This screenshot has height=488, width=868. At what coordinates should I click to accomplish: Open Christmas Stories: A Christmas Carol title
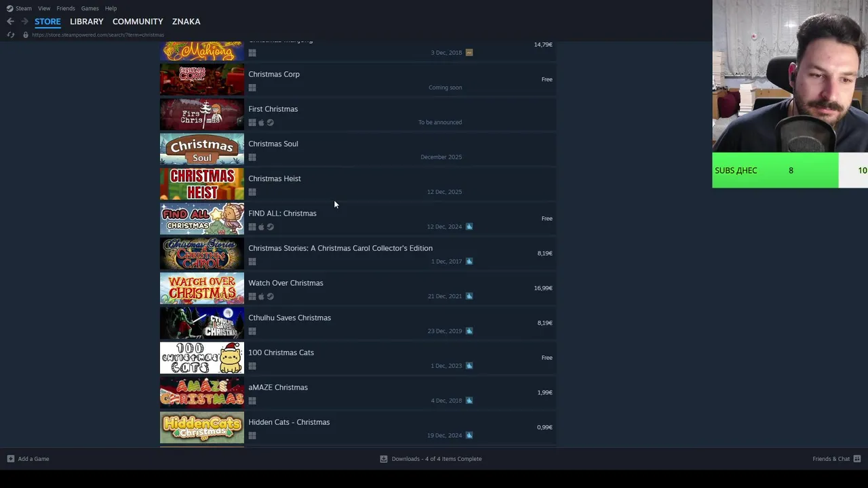click(340, 248)
